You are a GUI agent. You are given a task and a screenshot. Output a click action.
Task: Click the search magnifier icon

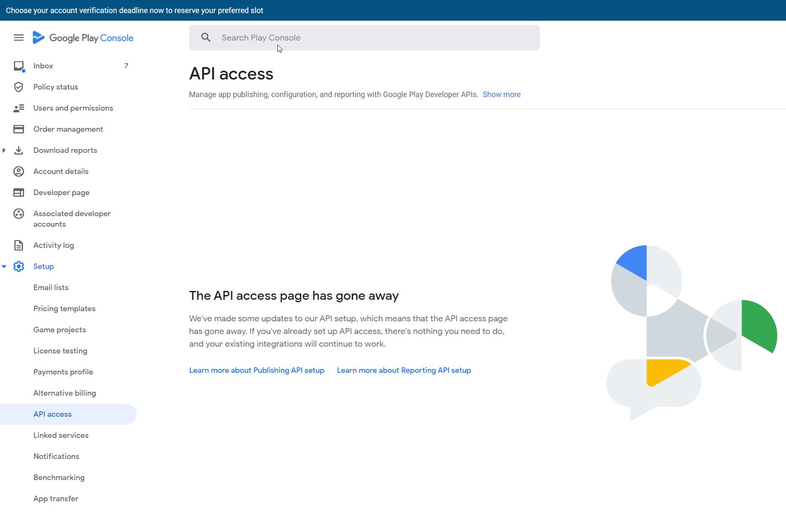(x=206, y=38)
